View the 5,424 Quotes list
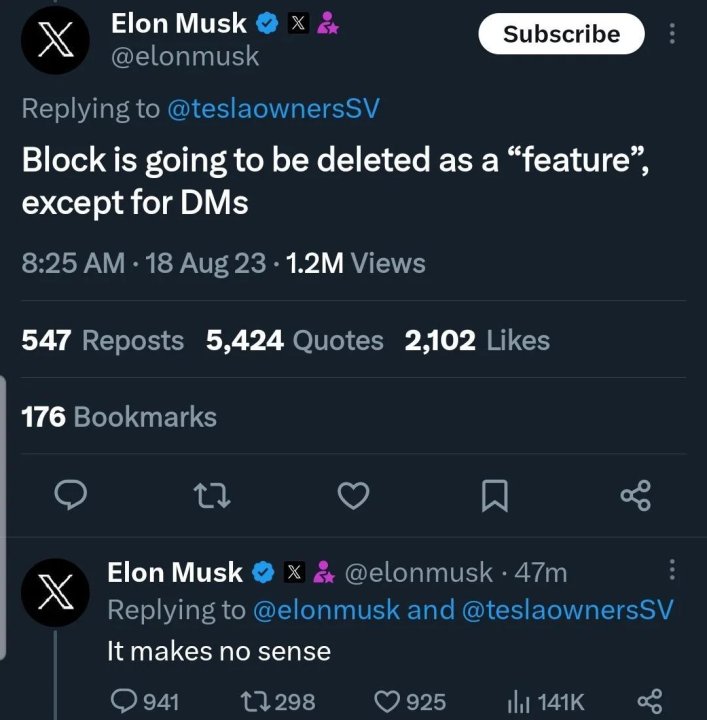This screenshot has width=707, height=720. (294, 341)
